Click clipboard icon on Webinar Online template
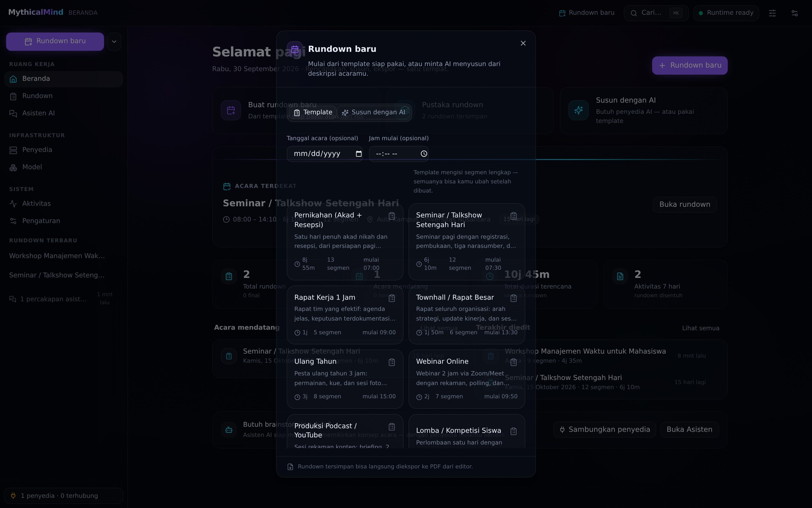The width and height of the screenshot is (812, 508). point(513,362)
